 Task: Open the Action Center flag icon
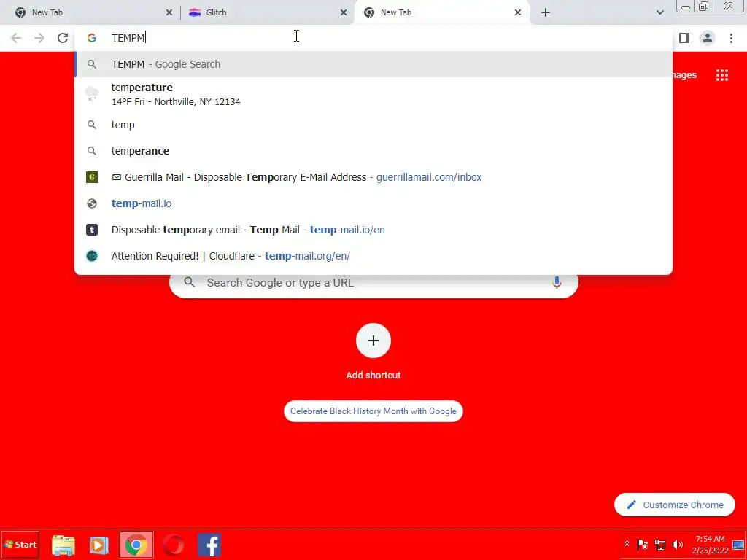click(642, 544)
